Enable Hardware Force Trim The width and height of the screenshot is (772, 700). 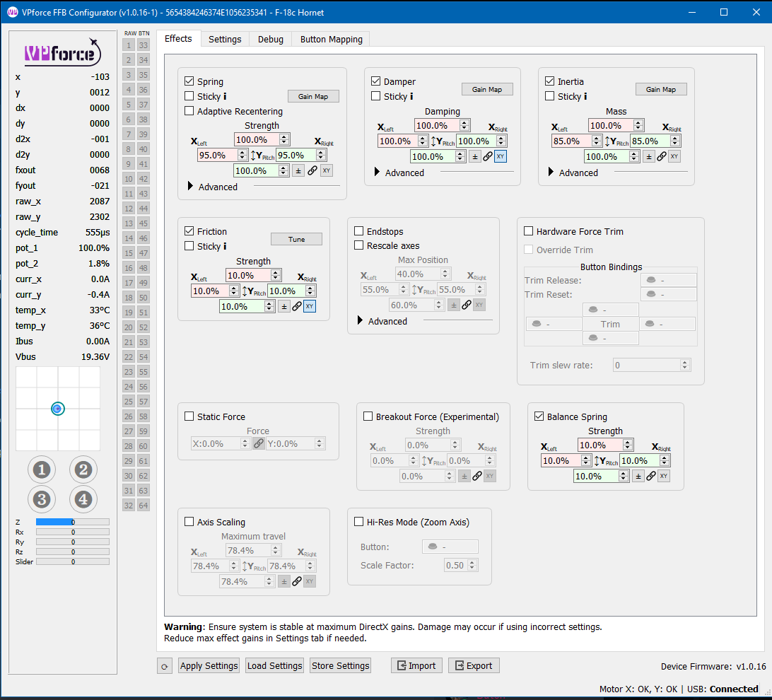point(529,231)
